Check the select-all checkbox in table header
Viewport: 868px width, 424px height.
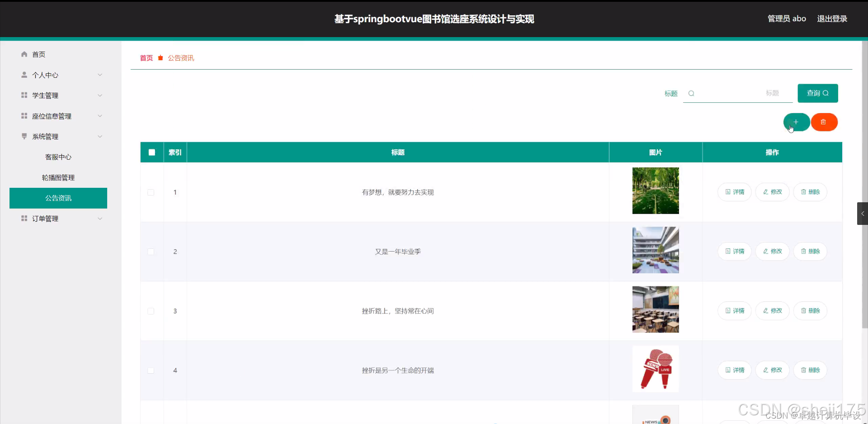pyautogui.click(x=151, y=152)
